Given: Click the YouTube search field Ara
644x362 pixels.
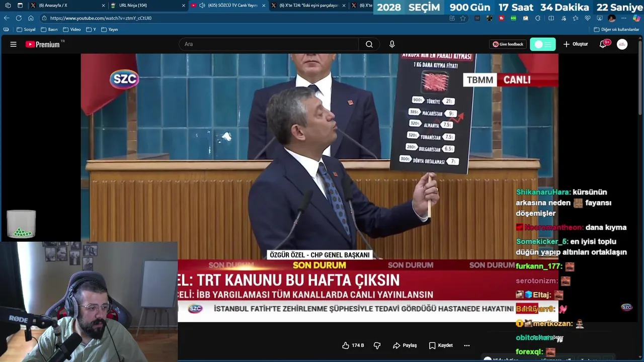Looking at the screenshot, I should 269,44.
